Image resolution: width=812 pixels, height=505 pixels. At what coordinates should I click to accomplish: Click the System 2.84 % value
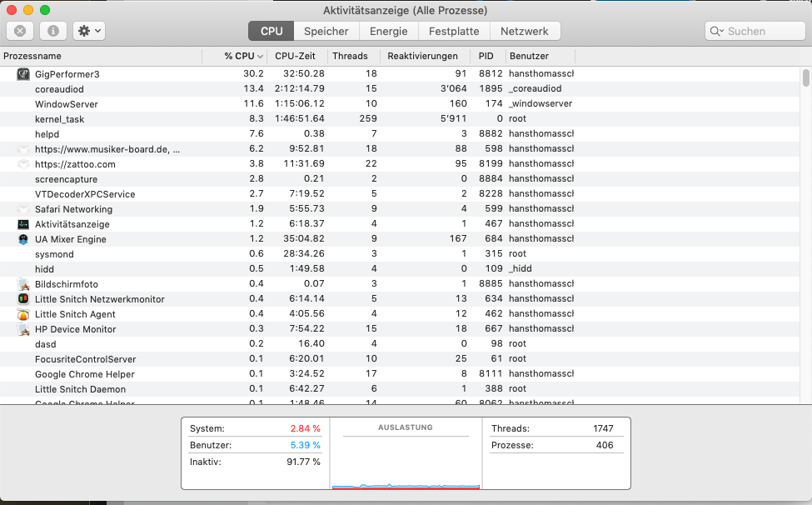tap(306, 429)
